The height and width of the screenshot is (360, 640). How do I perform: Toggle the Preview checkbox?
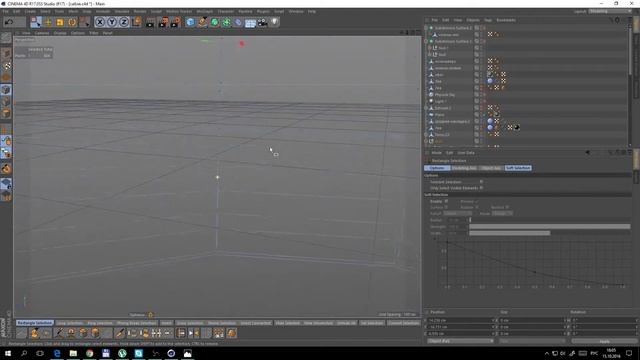click(x=476, y=201)
